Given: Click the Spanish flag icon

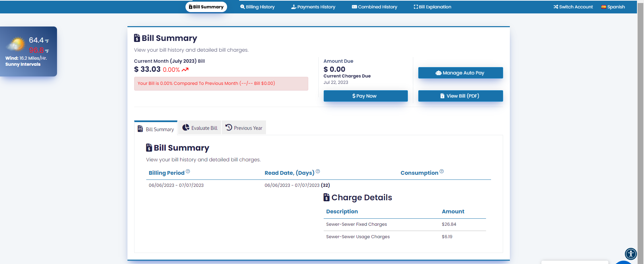Looking at the screenshot, I should coord(603,7).
